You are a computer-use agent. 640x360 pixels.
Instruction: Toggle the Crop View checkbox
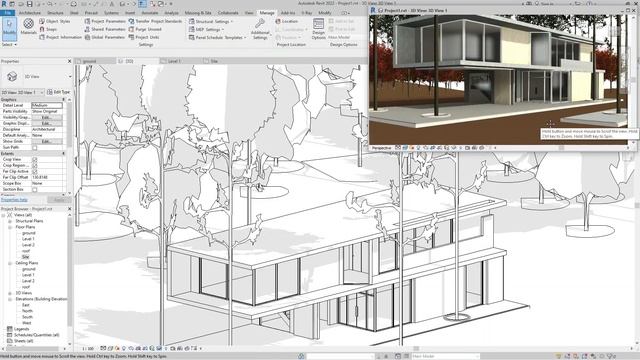tap(35, 160)
